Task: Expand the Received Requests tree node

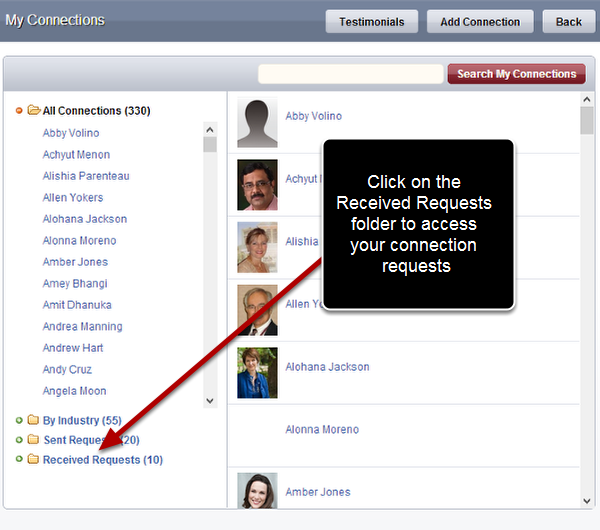Action: tap(19, 460)
